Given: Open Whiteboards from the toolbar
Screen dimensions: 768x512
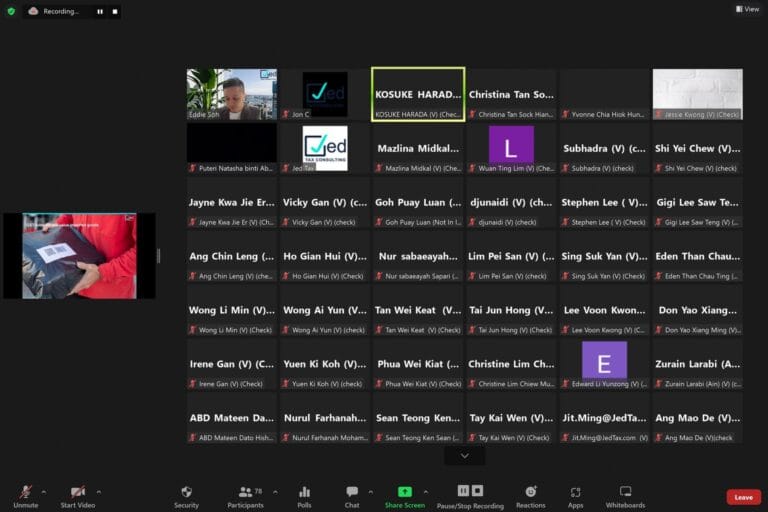Looking at the screenshot, I should 625,496.
